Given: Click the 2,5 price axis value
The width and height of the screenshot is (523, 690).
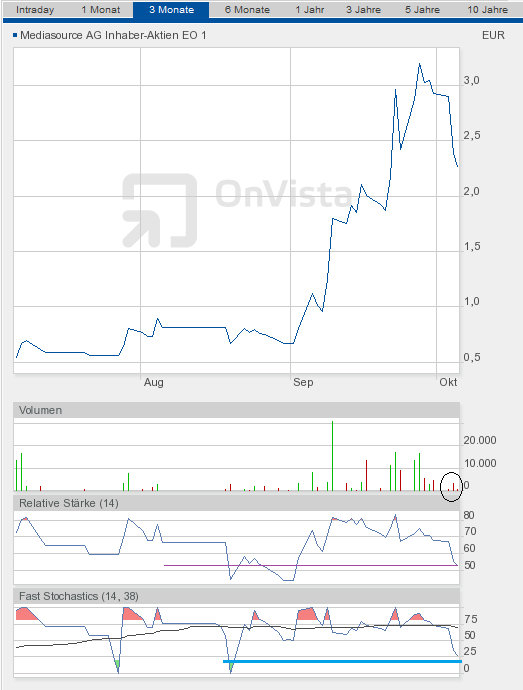Looking at the screenshot, I should (x=471, y=136).
